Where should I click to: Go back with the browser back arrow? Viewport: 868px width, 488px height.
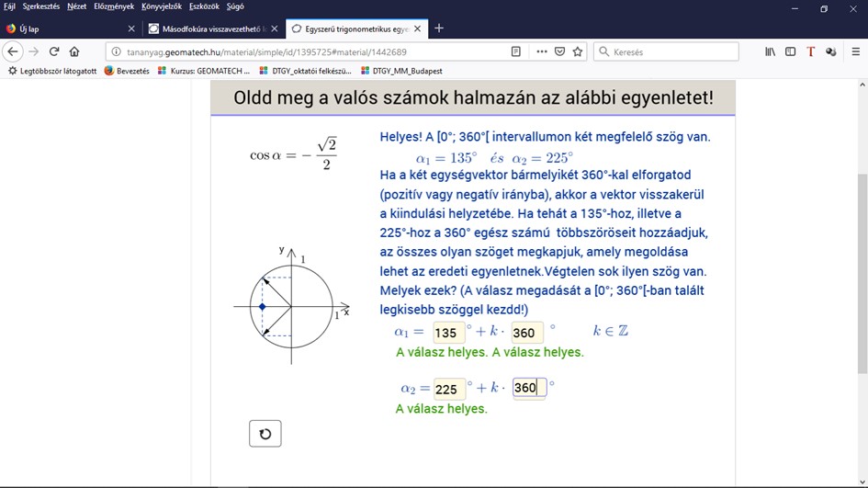(x=13, y=51)
